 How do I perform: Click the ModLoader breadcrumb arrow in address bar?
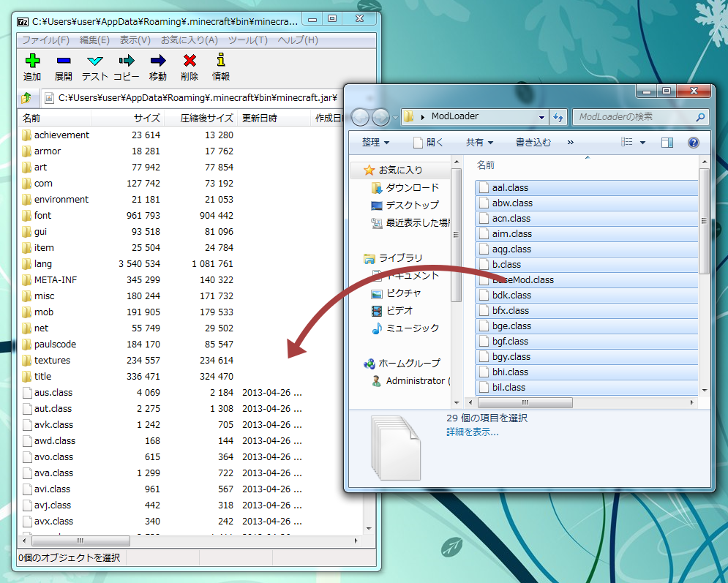tap(422, 117)
